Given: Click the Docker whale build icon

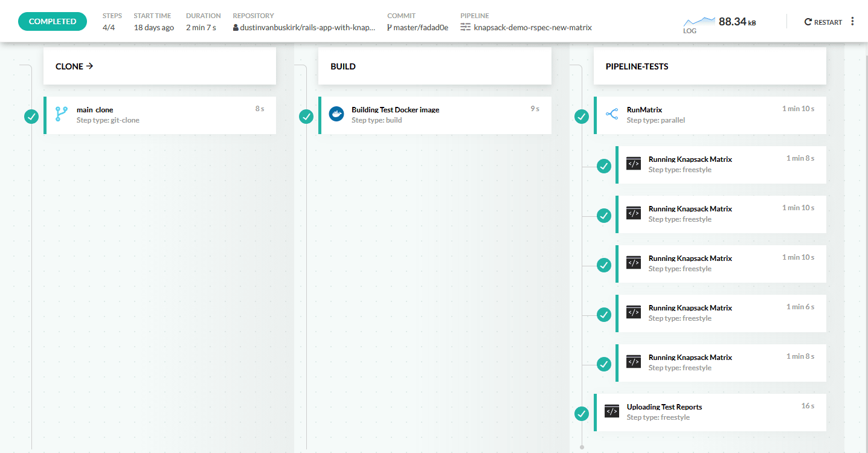Looking at the screenshot, I should 336,114.
